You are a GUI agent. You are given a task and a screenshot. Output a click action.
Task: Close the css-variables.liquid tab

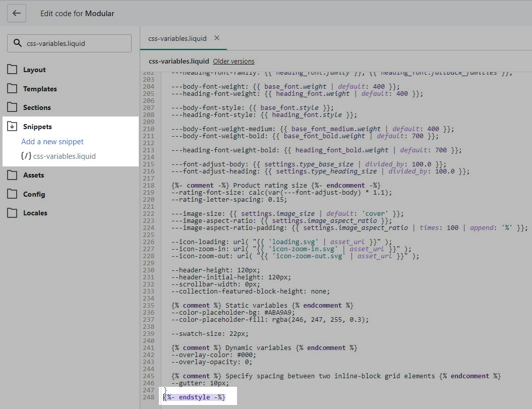[217, 38]
